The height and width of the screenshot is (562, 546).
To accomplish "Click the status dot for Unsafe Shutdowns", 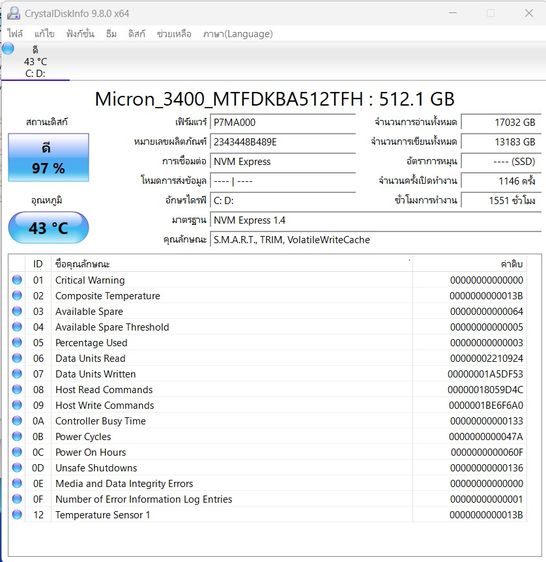I will (x=17, y=467).
